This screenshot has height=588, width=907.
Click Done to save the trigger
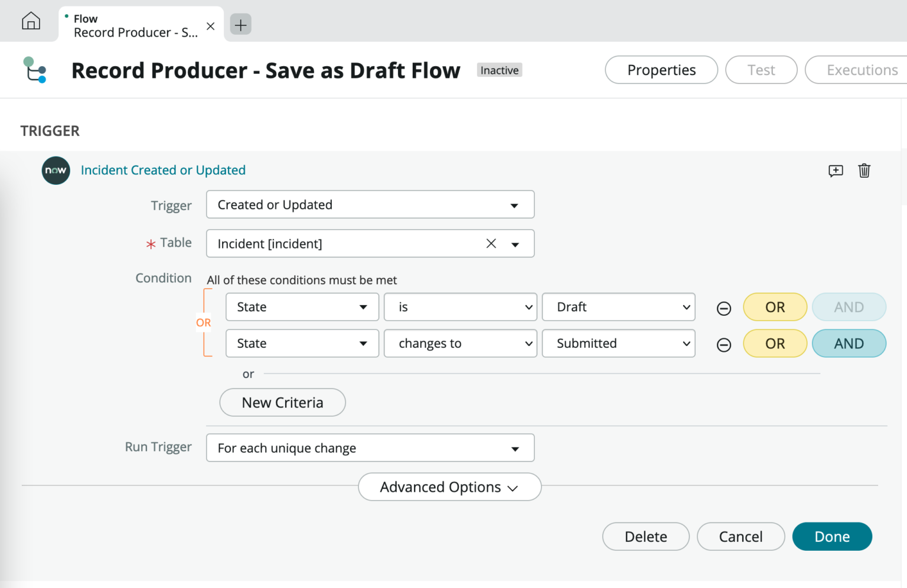click(x=831, y=537)
